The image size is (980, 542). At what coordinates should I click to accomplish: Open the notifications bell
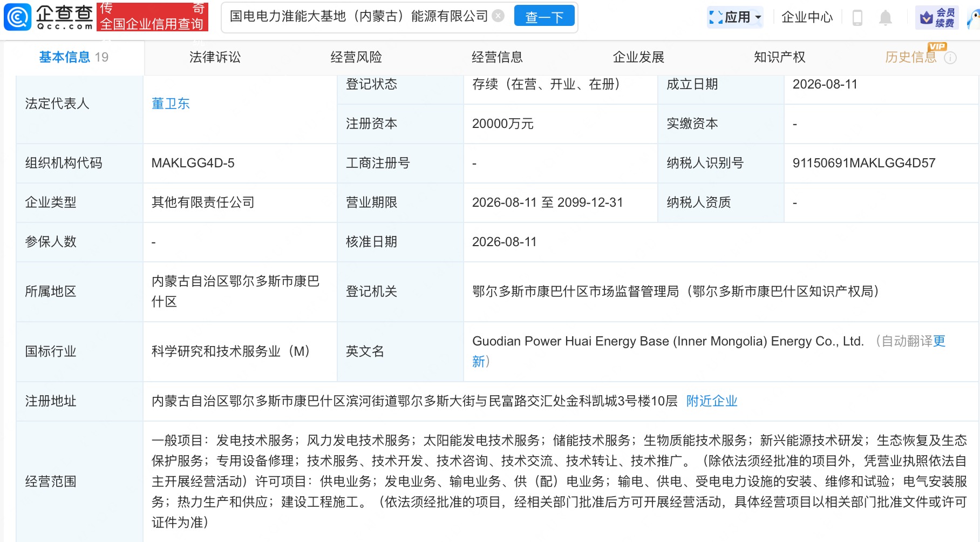click(x=885, y=17)
